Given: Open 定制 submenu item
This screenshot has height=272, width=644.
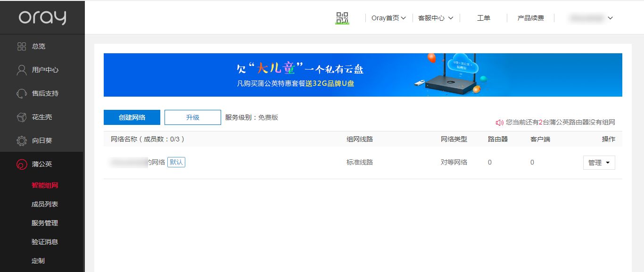Looking at the screenshot, I should click(38, 261).
